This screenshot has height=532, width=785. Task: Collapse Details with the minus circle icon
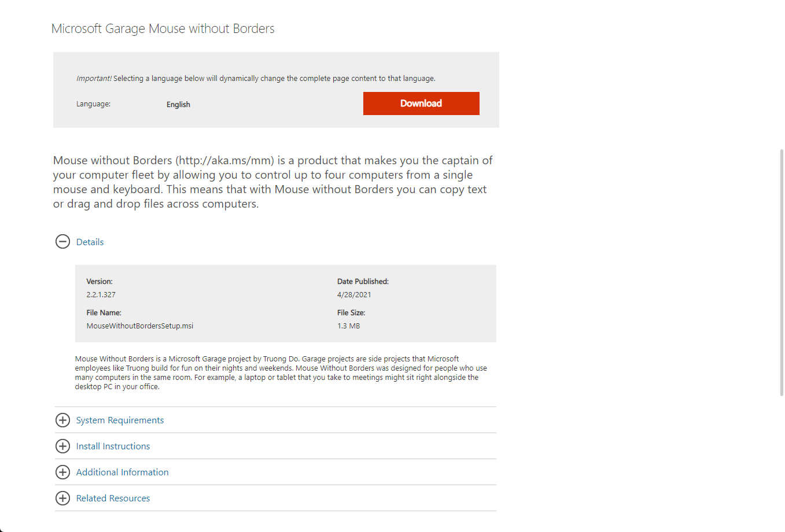[x=62, y=242]
